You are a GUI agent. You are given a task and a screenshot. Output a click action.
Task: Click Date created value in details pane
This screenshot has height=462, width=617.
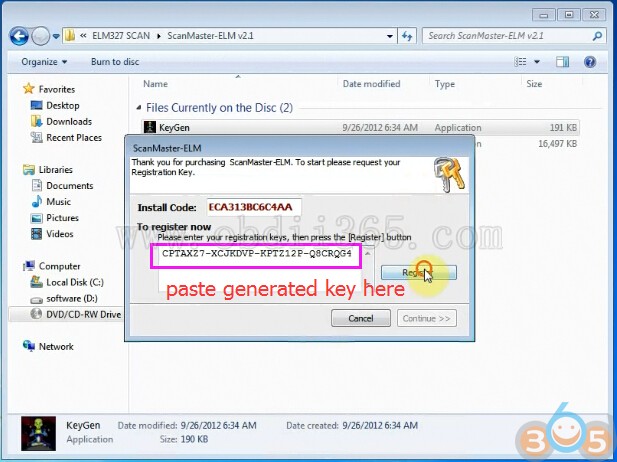click(380, 425)
